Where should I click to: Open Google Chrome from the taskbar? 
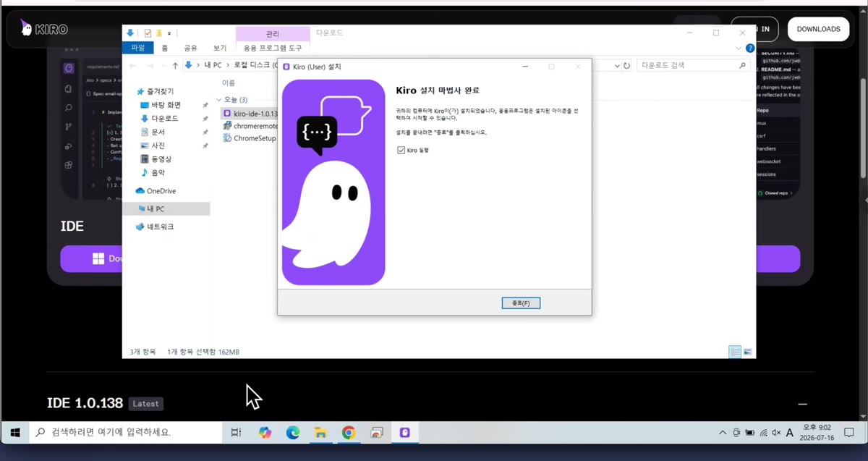click(x=349, y=433)
